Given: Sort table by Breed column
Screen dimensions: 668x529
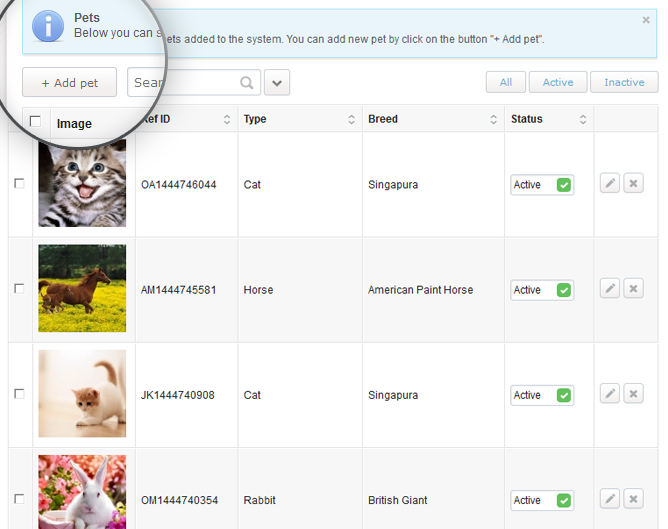Looking at the screenshot, I should (493, 119).
